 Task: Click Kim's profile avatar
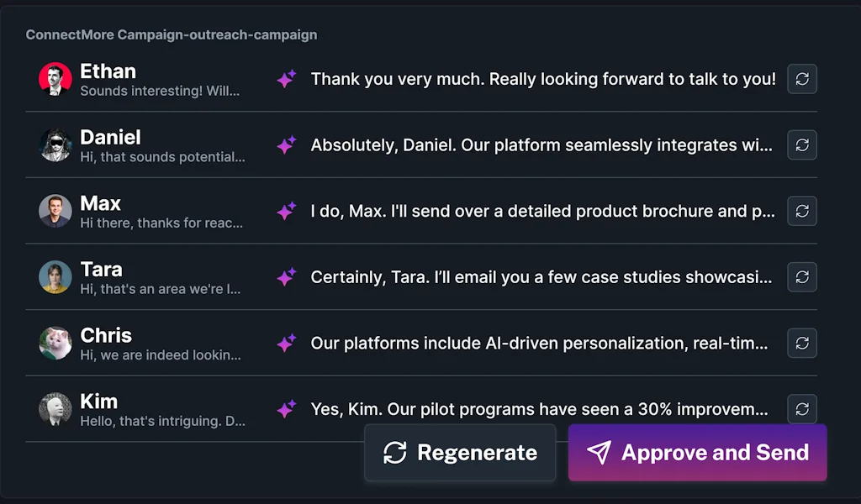pyautogui.click(x=55, y=409)
